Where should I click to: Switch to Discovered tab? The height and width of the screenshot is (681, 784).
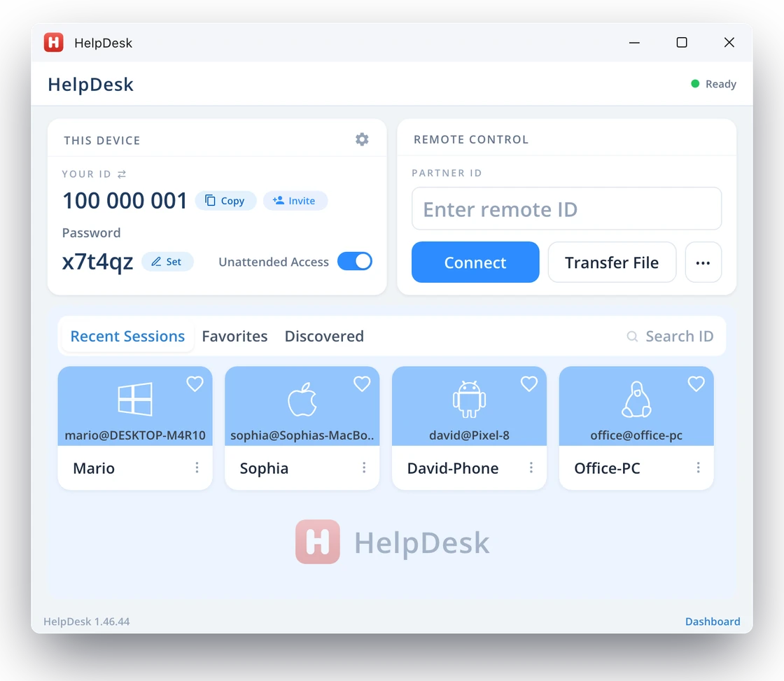click(324, 336)
